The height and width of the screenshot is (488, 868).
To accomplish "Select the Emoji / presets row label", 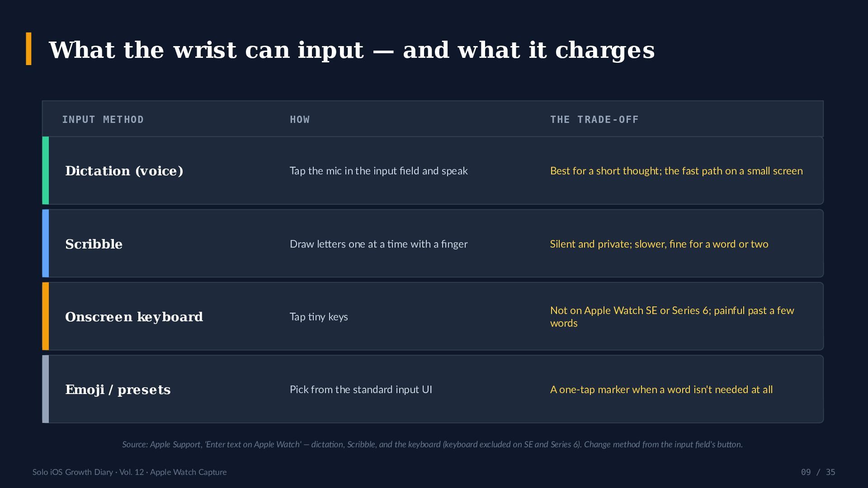I will coord(118,389).
